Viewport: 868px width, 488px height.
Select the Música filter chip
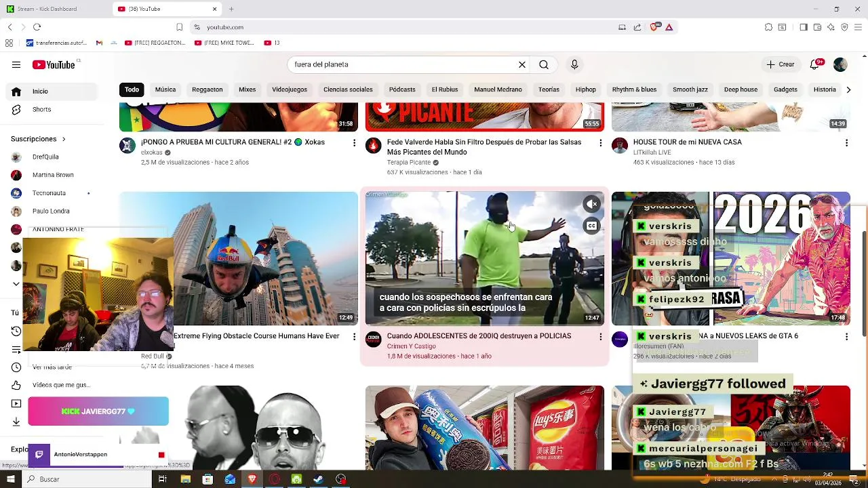165,89
